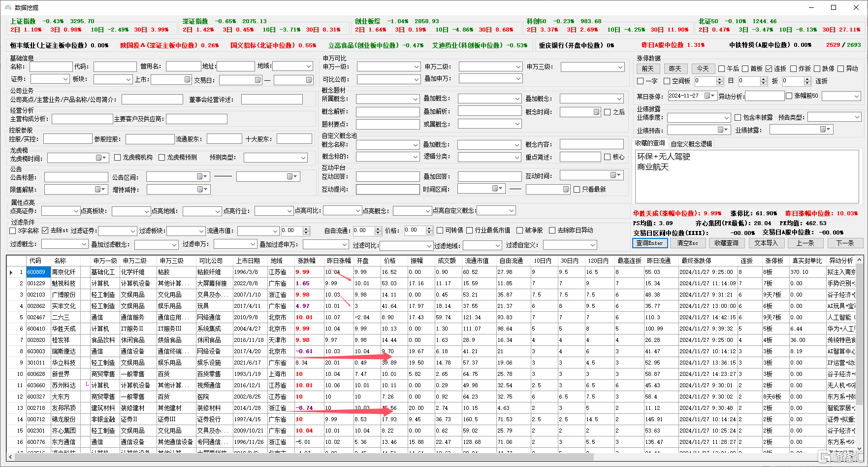
Task: Open the 增持减持 calendar picker icon
Action: (202, 189)
